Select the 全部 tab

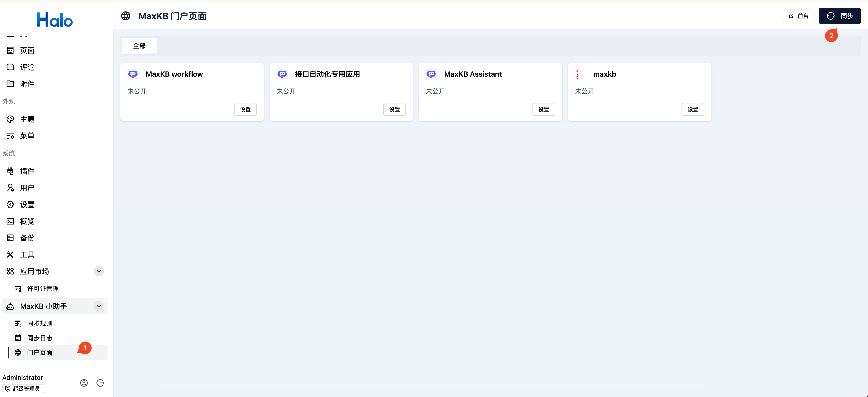tap(139, 46)
